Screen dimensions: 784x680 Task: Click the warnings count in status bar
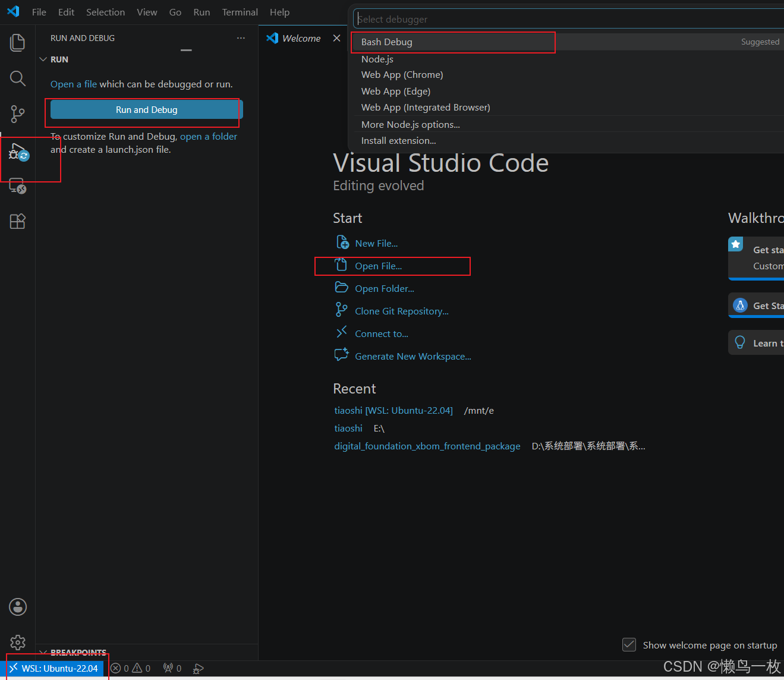tap(141, 669)
